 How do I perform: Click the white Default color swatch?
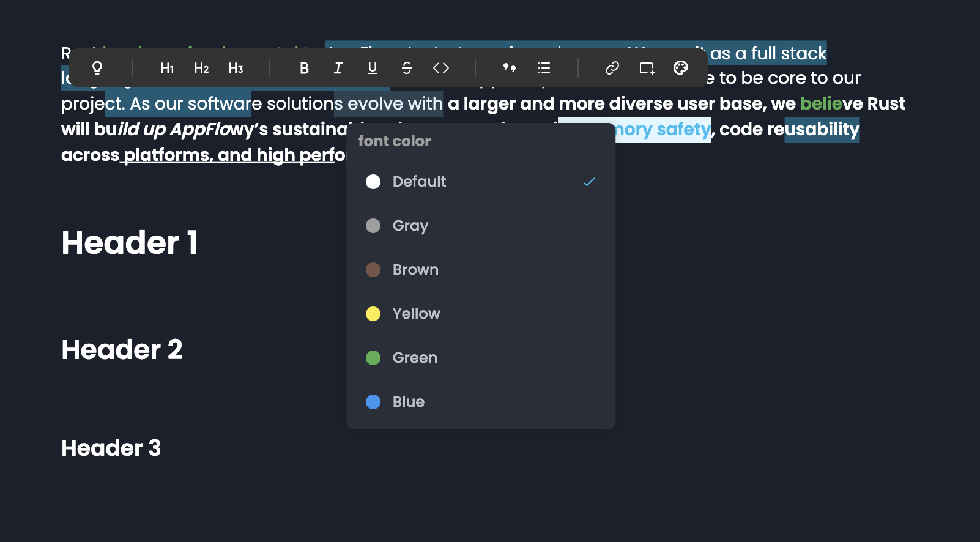[x=373, y=182]
